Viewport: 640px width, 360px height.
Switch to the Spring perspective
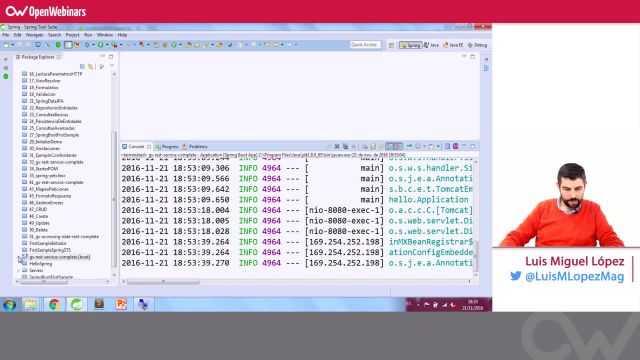pyautogui.click(x=411, y=45)
